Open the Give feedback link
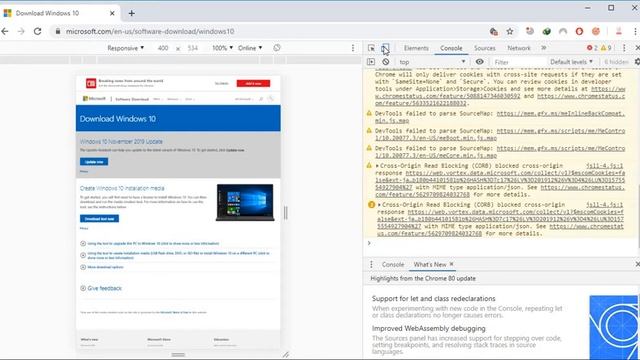 104,288
